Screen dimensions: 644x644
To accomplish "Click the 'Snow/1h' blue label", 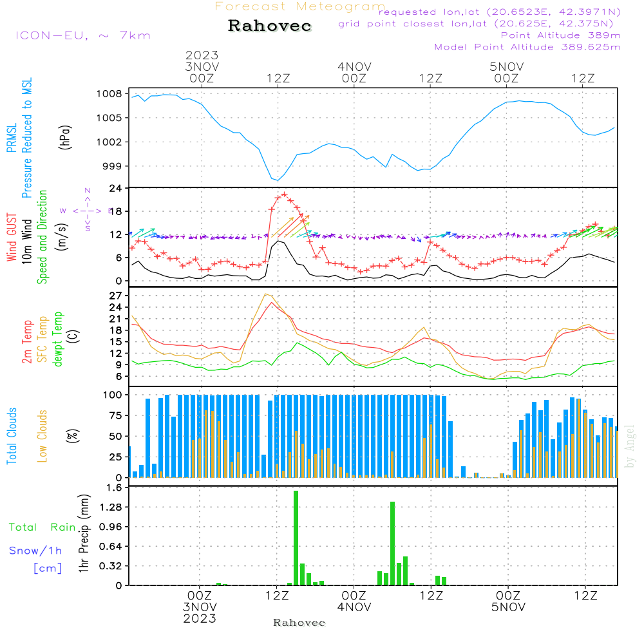I will pyautogui.click(x=35, y=551).
